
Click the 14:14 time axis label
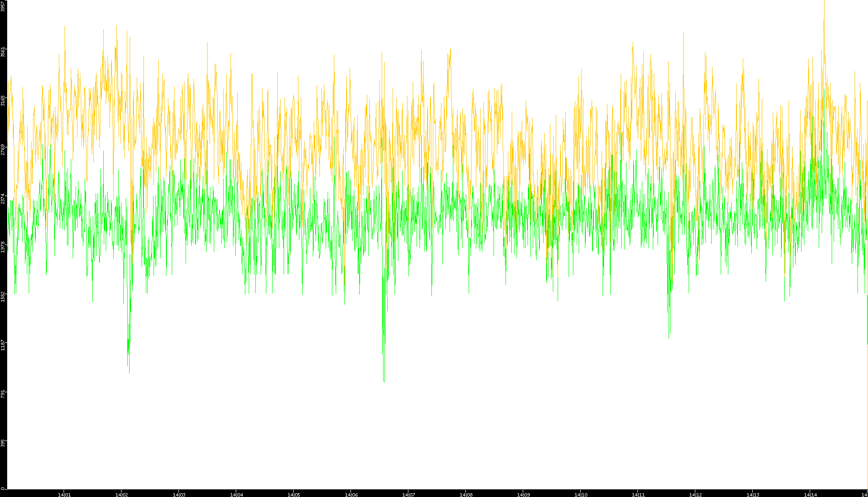click(x=810, y=494)
